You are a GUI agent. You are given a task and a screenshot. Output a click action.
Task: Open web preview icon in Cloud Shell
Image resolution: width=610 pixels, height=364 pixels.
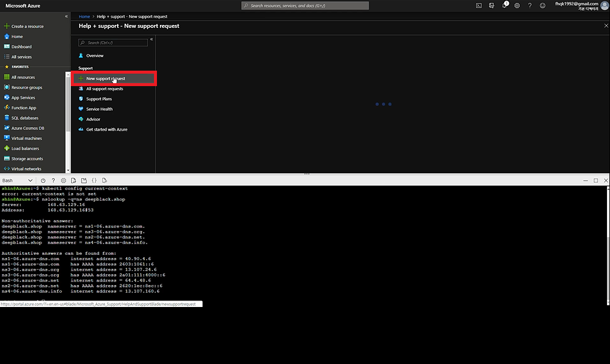[x=104, y=181]
